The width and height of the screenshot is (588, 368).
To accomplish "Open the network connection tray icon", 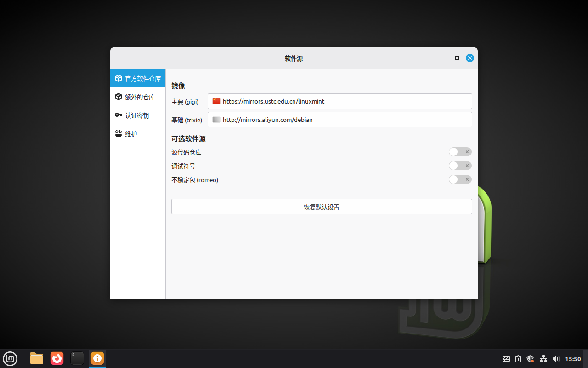I will point(543,359).
